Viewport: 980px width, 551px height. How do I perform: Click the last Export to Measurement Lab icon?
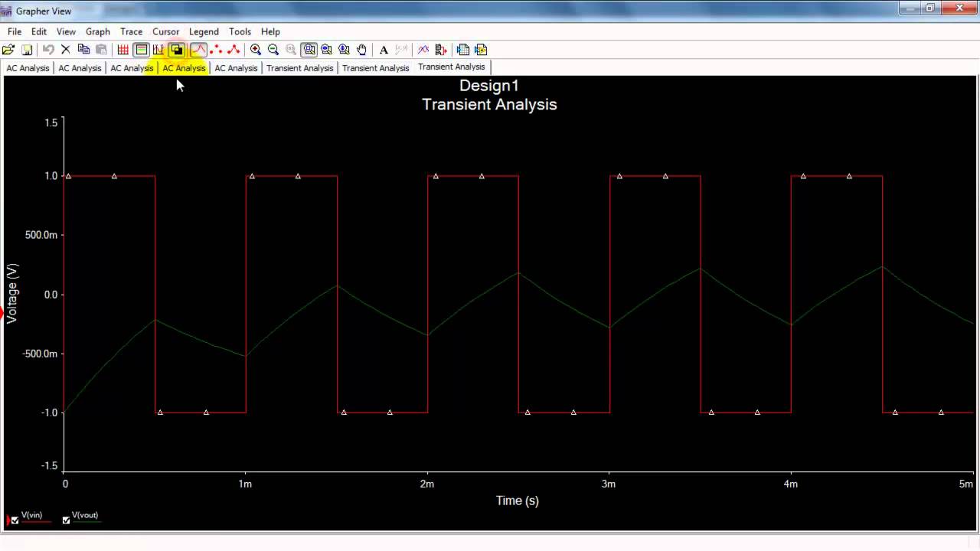pos(481,50)
